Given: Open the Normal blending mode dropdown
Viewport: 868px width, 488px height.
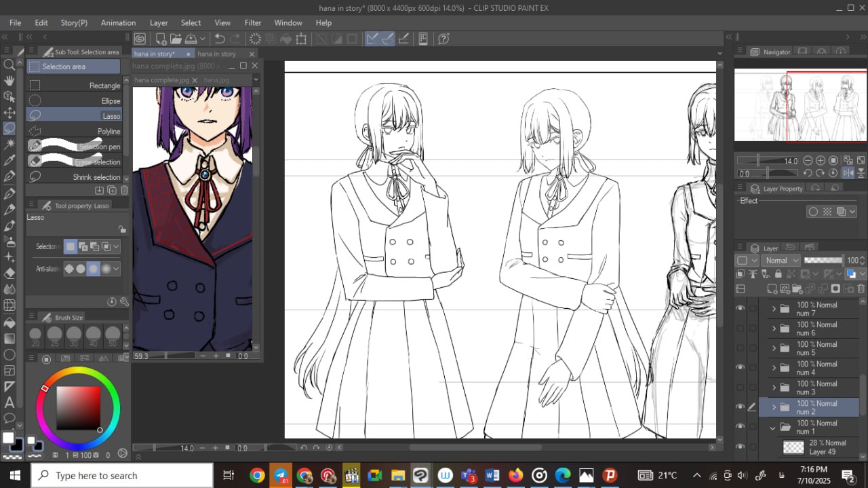Looking at the screenshot, I should 781,261.
